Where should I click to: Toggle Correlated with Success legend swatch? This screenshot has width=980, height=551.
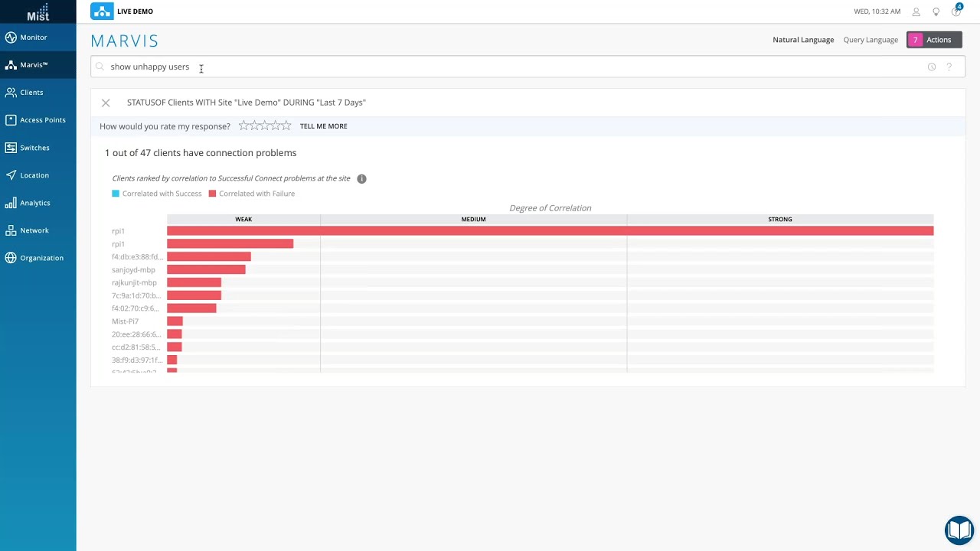tap(116, 194)
